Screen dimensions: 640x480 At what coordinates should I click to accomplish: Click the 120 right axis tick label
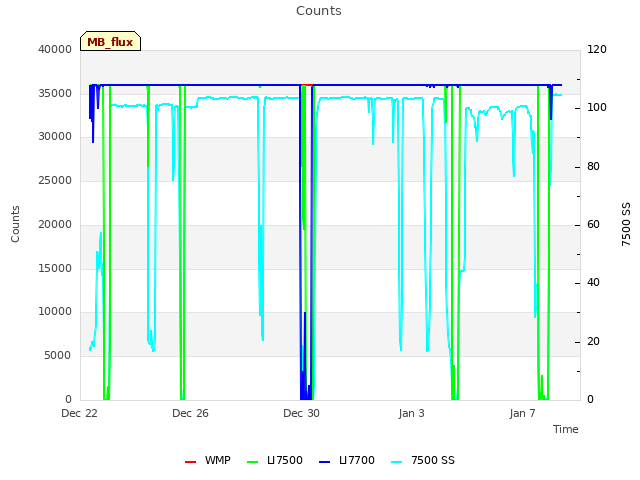(597, 49)
